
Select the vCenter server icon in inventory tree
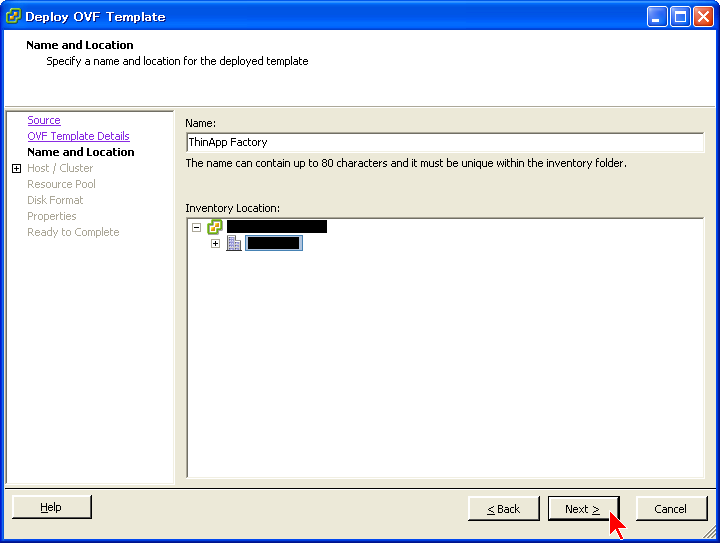(x=214, y=227)
